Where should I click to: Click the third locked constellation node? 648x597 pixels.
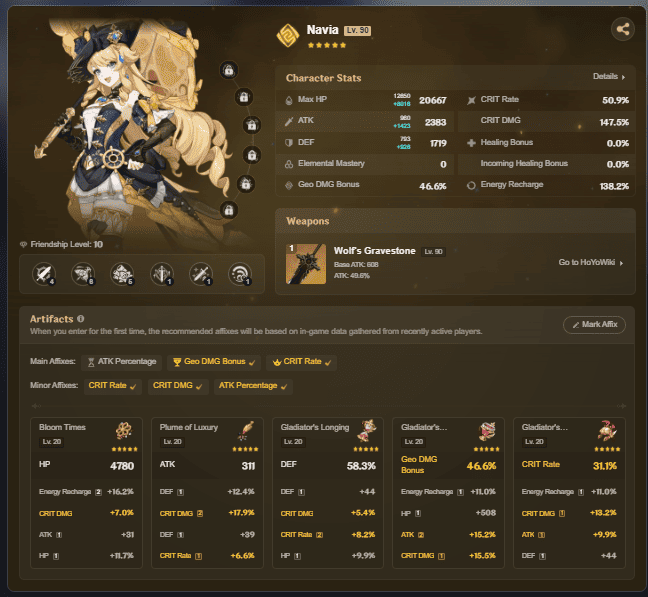pos(252,125)
